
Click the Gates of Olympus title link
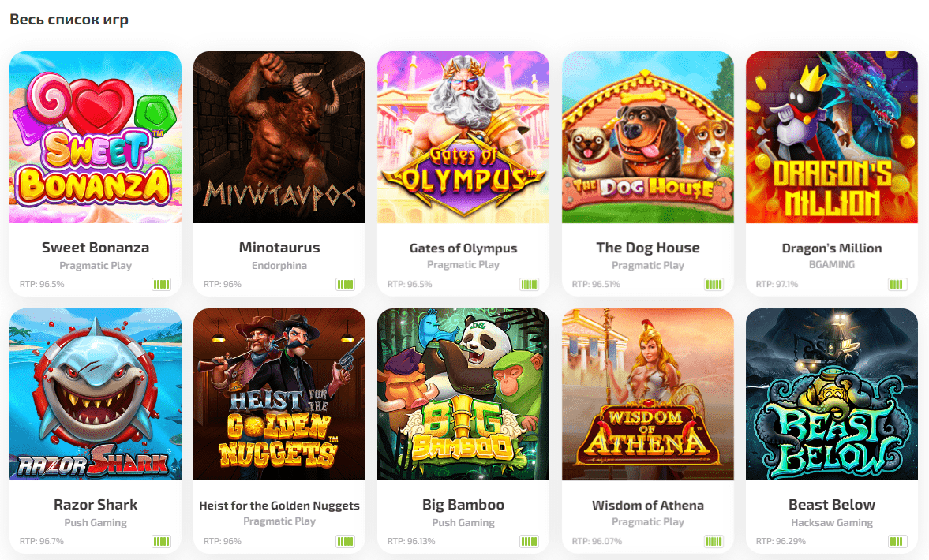[463, 248]
